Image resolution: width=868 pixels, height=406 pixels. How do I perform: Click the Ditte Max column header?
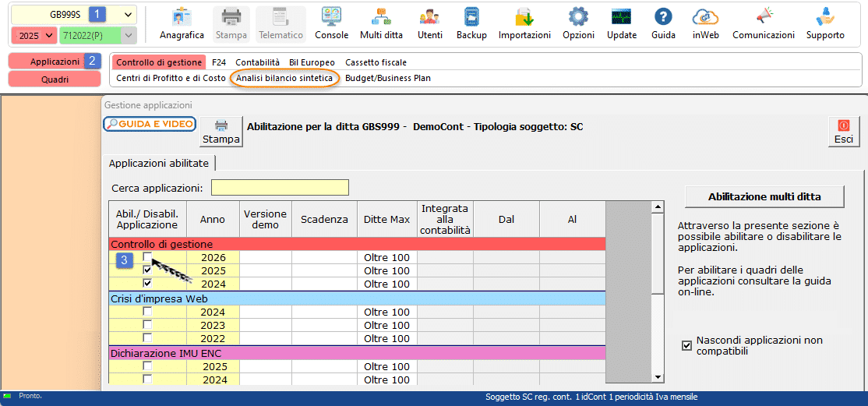[387, 219]
